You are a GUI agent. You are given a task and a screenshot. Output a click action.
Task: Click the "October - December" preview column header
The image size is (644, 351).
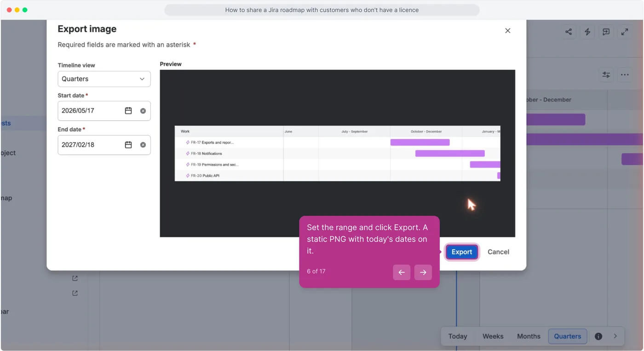(426, 131)
